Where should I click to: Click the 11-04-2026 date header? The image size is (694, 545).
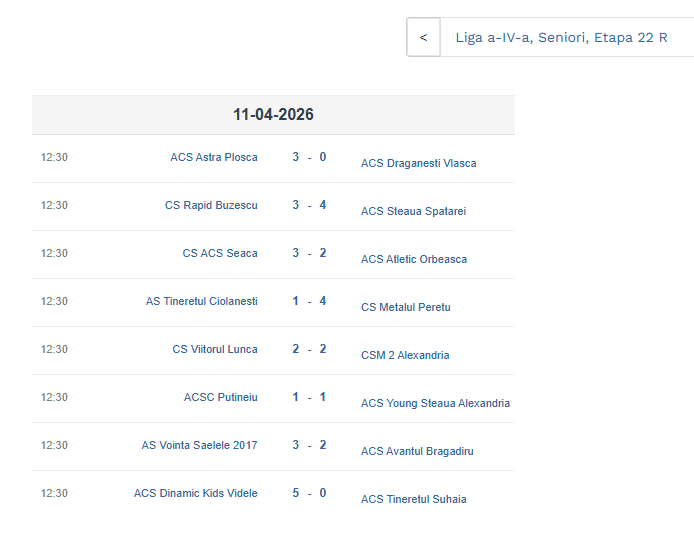point(273,115)
